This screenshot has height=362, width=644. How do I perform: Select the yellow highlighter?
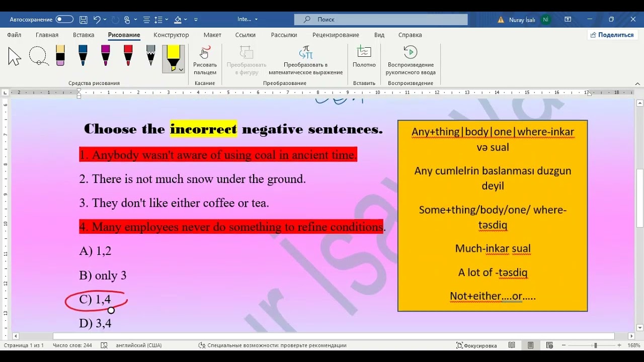pos(173,56)
